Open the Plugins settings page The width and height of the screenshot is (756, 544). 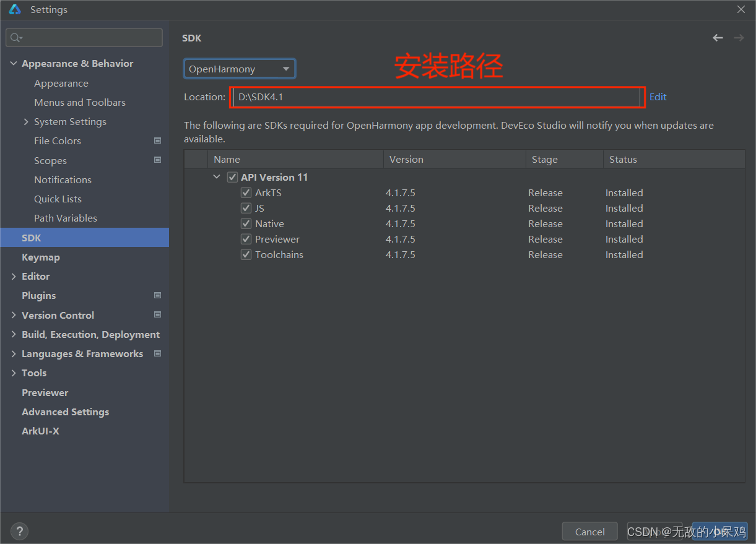click(39, 295)
